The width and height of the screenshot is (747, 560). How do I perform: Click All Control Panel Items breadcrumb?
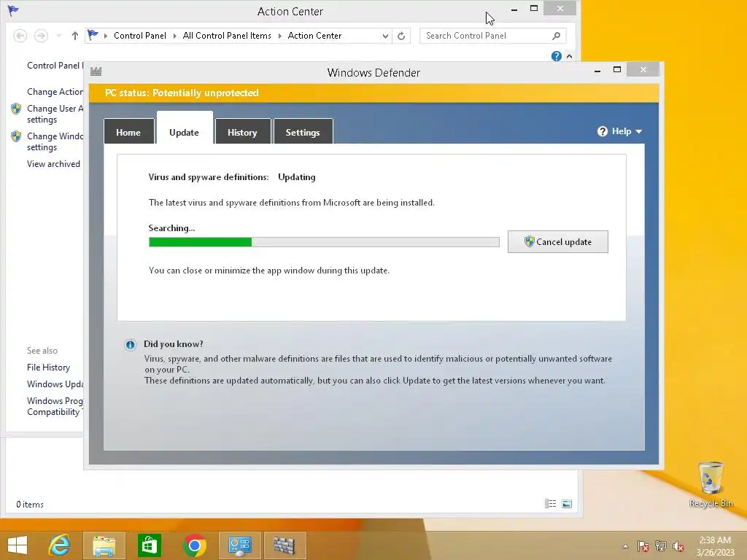(227, 36)
